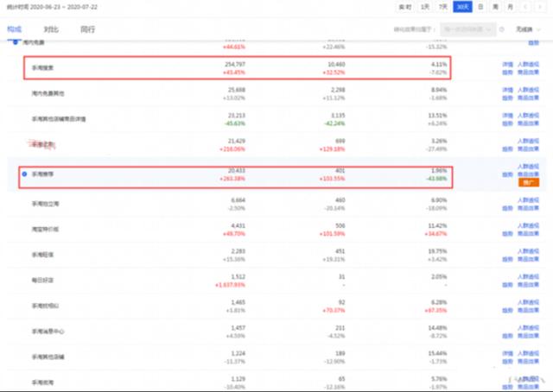Open 人群透视 for the 4,431 visitors row
Viewport: 553px width, 392px height.
(x=528, y=225)
